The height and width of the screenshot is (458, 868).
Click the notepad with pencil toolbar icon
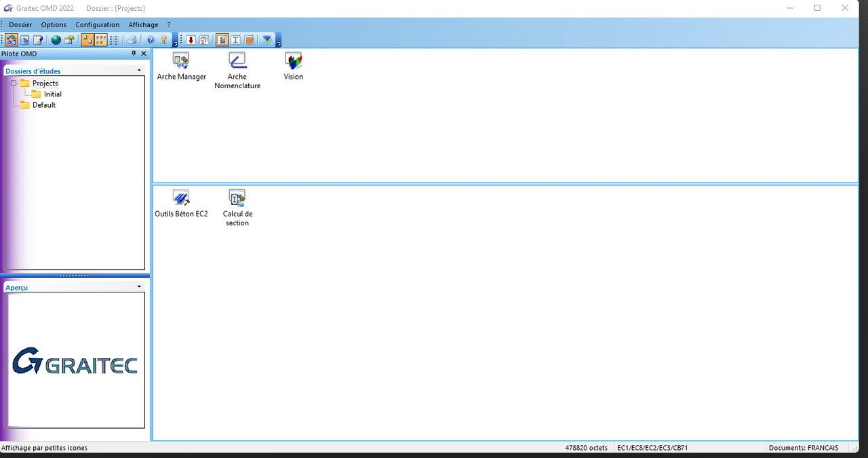pos(38,40)
